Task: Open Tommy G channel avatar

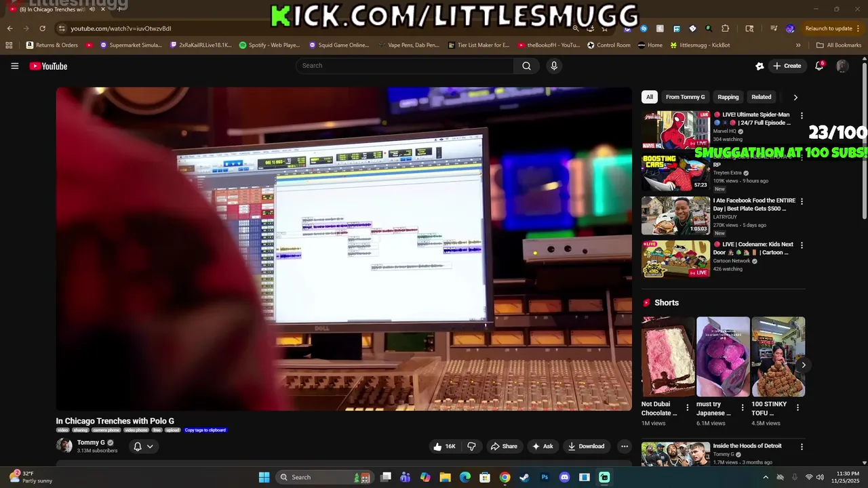Action: click(x=64, y=445)
